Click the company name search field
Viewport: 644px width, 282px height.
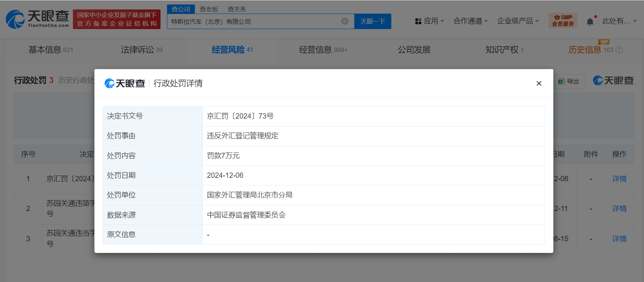(253, 22)
